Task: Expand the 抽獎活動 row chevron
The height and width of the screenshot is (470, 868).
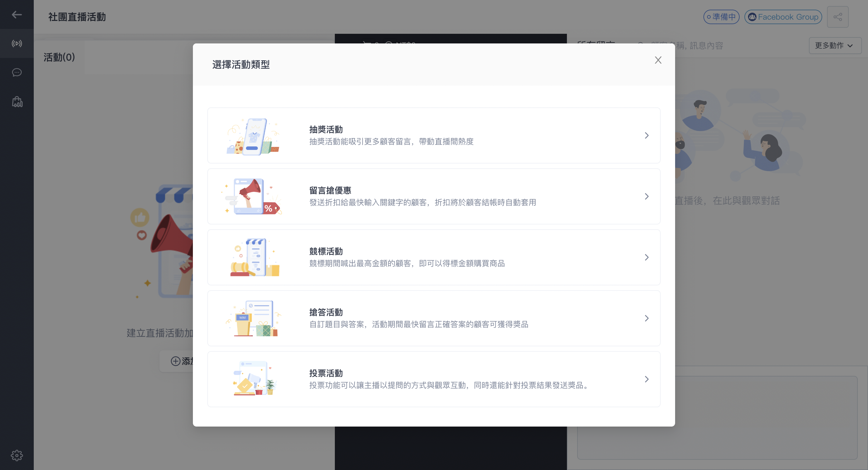Action: 646,135
